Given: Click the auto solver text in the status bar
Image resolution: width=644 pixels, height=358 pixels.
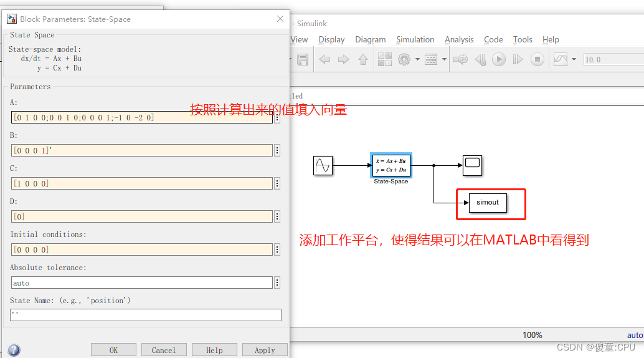Looking at the screenshot, I should click(635, 336).
